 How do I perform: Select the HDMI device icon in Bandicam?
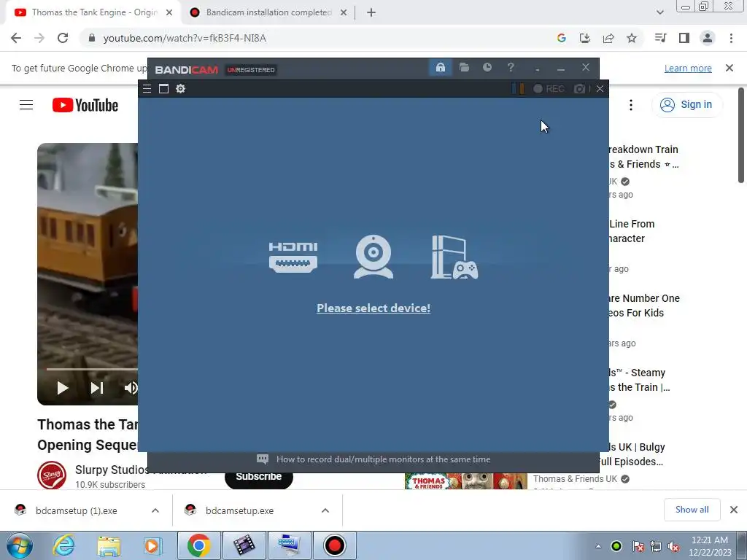(x=293, y=257)
